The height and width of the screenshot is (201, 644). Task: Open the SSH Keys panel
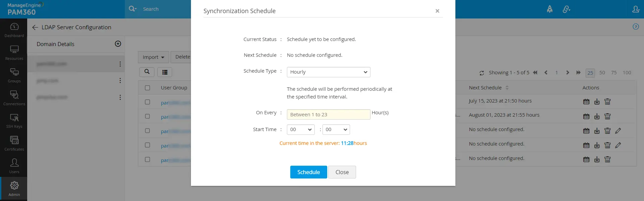click(x=14, y=120)
